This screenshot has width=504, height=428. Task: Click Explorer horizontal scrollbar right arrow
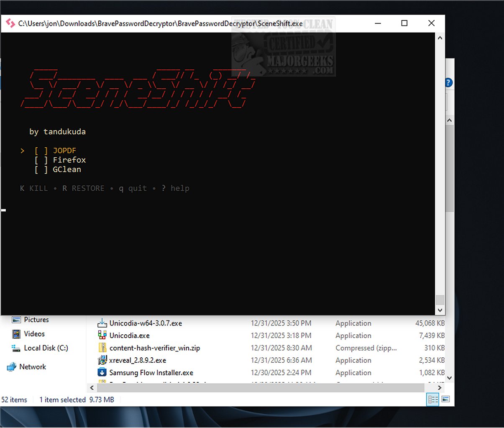coord(439,388)
